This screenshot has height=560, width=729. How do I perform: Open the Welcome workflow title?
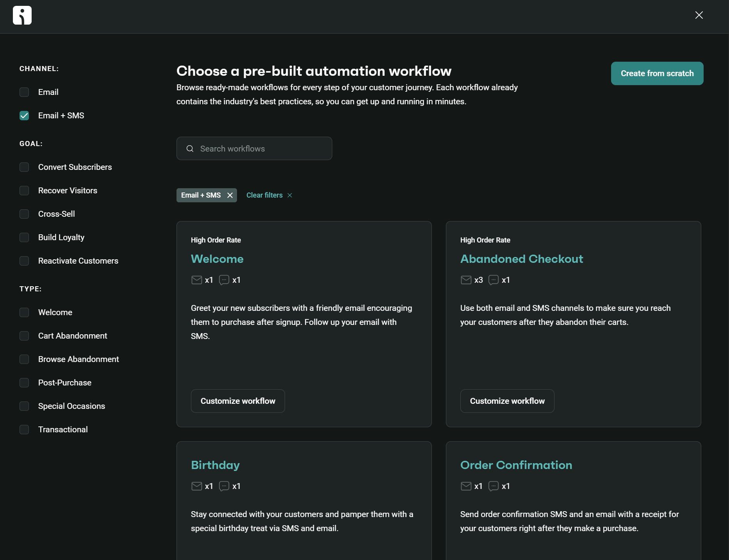coord(217,259)
